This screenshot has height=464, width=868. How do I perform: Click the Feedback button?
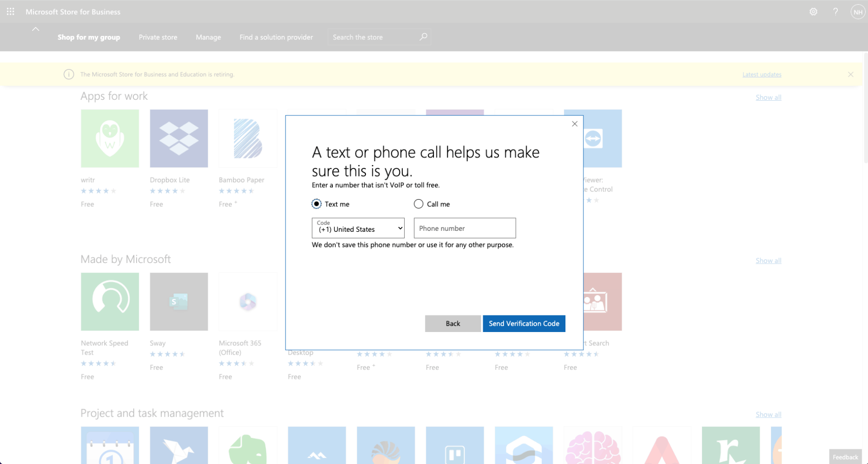pos(845,457)
